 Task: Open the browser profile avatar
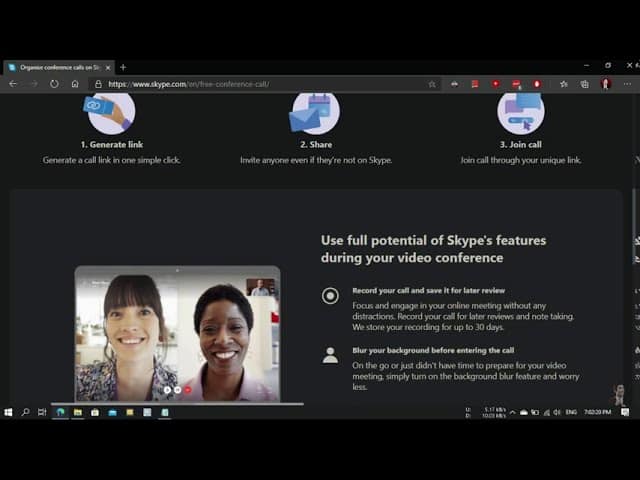606,84
